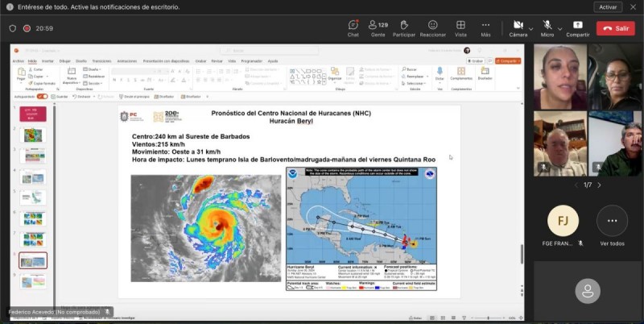Click the PowerPoint Buscar search box
Screen dimensions: 644x324
269,51
